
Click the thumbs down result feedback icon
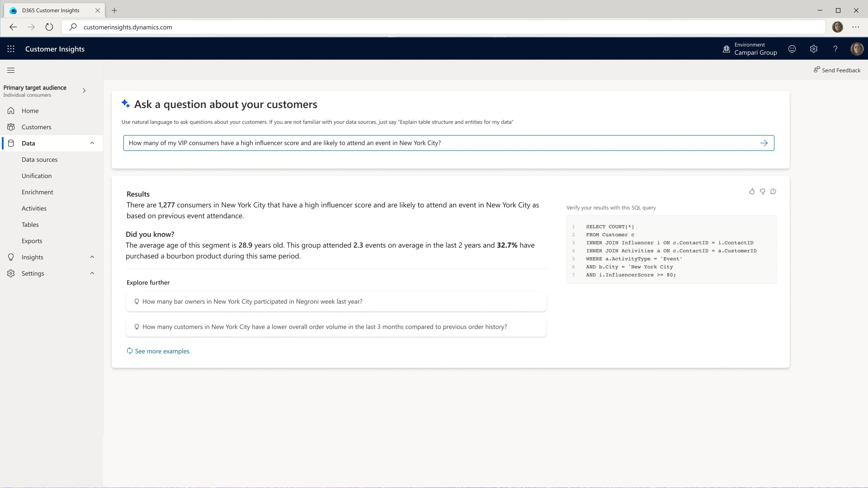pos(763,192)
